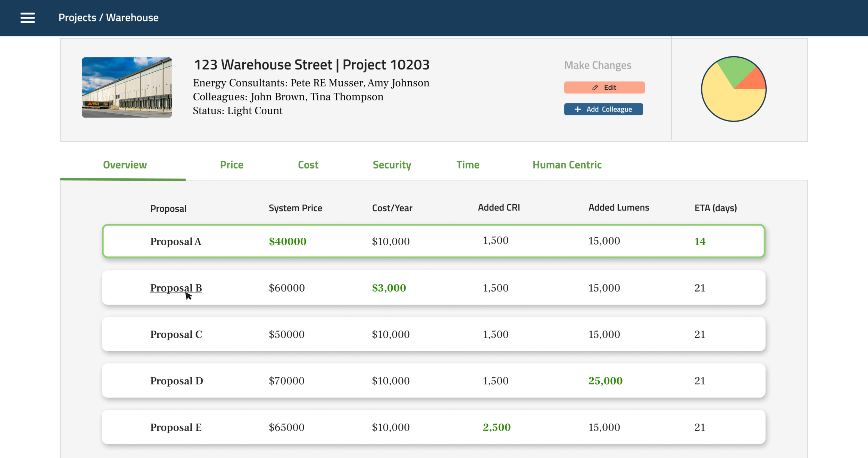This screenshot has height=458, width=868.
Task: Click the $3,000 cost of Proposal B
Action: [x=389, y=288]
